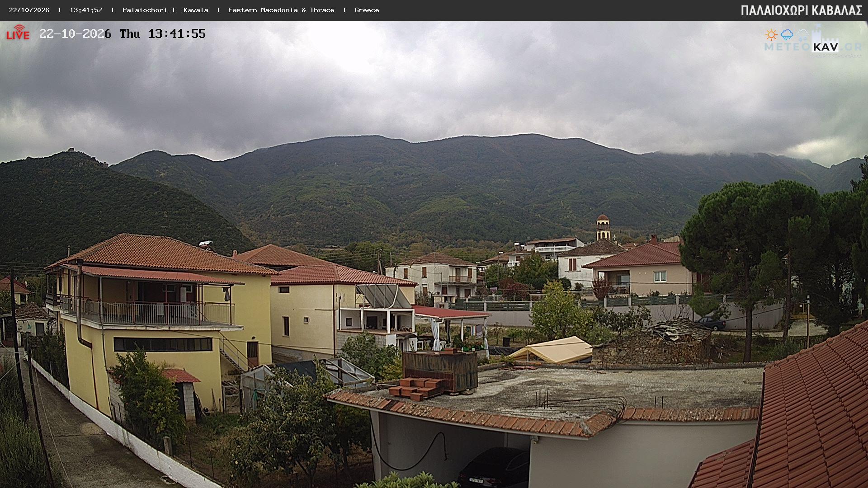
Task: Select the time 13:41:57 in header bar
Action: click(x=86, y=10)
